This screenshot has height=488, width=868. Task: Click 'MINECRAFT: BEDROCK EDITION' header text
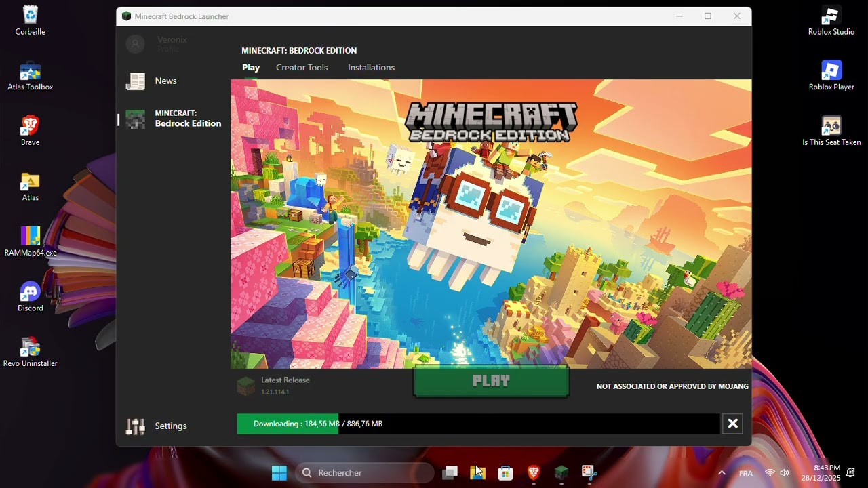(x=299, y=51)
